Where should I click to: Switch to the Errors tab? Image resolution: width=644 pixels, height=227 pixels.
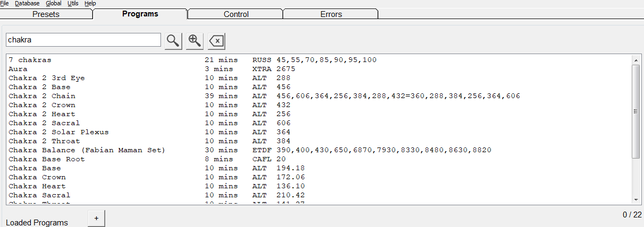click(331, 14)
